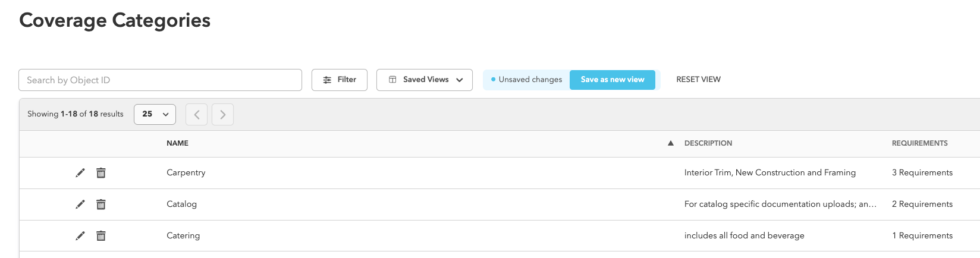980x258 pixels.
Task: Edit the Catalog category with pencil icon
Action: [x=80, y=204]
